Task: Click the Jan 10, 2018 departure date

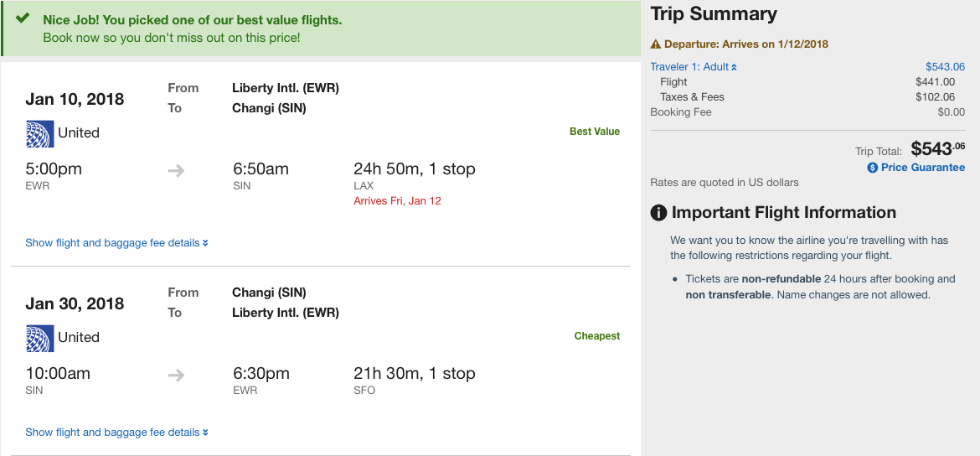Action: click(x=75, y=99)
